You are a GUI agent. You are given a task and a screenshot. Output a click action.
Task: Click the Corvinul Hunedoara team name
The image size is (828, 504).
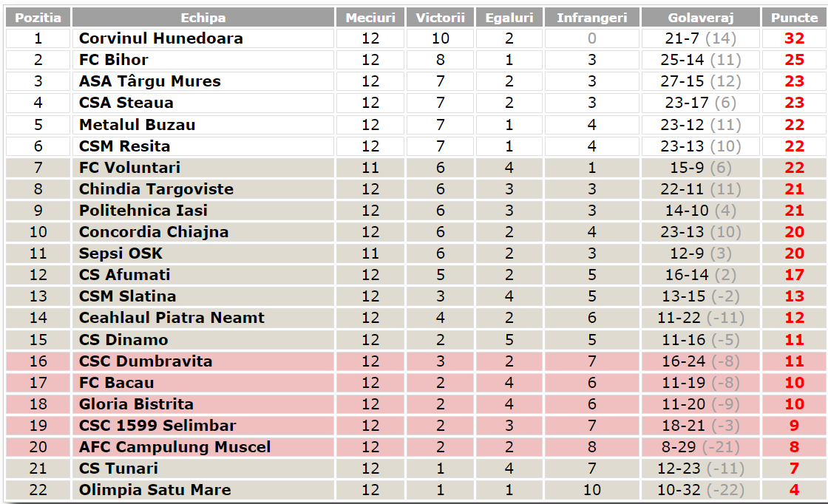click(x=160, y=38)
